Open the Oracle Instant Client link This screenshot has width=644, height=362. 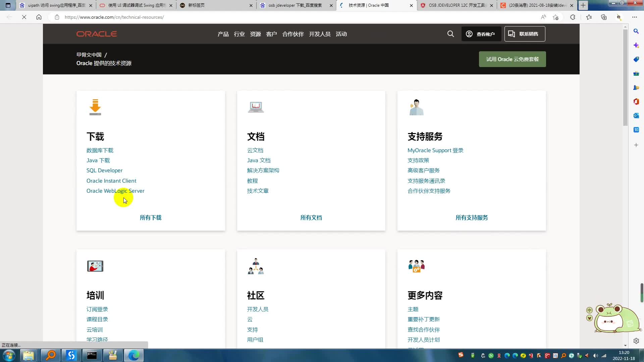click(111, 181)
